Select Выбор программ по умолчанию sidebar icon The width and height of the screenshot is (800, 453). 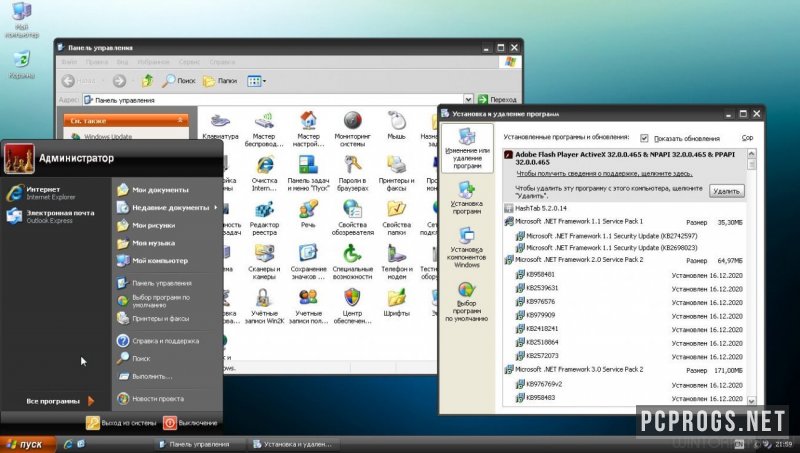(x=467, y=301)
